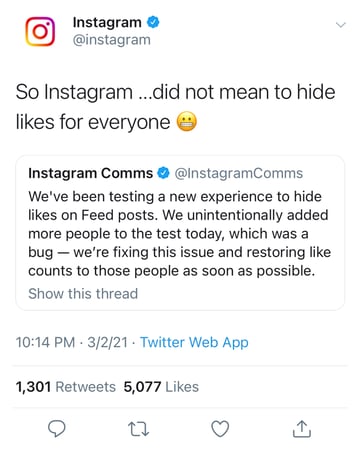Viewport: 361px width, 450px height.
Task: Open the share options icon
Action: (302, 429)
